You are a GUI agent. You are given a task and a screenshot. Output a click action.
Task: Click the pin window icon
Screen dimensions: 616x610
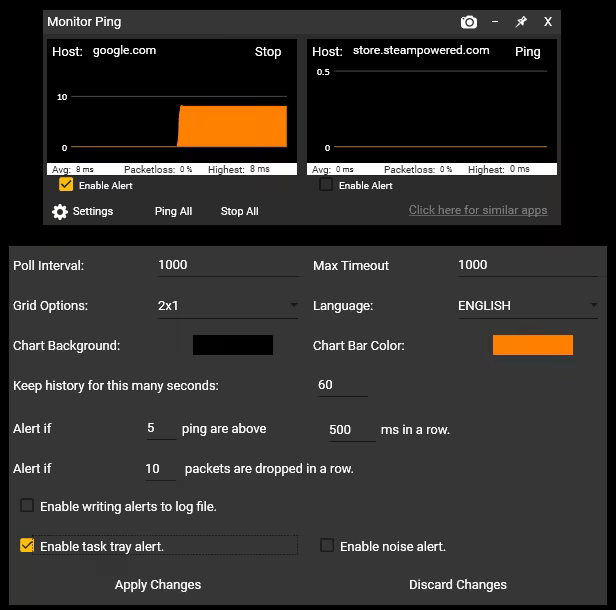(x=521, y=22)
